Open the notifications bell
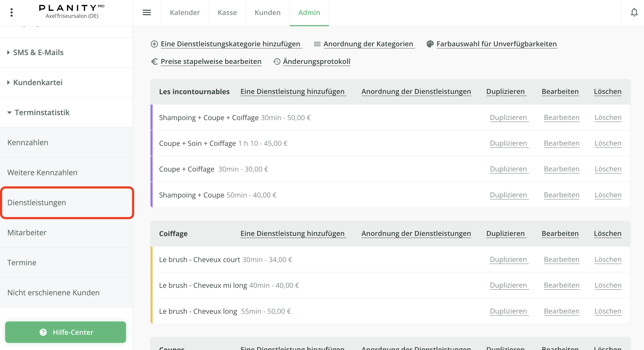The height and width of the screenshot is (350, 644). [634, 12]
